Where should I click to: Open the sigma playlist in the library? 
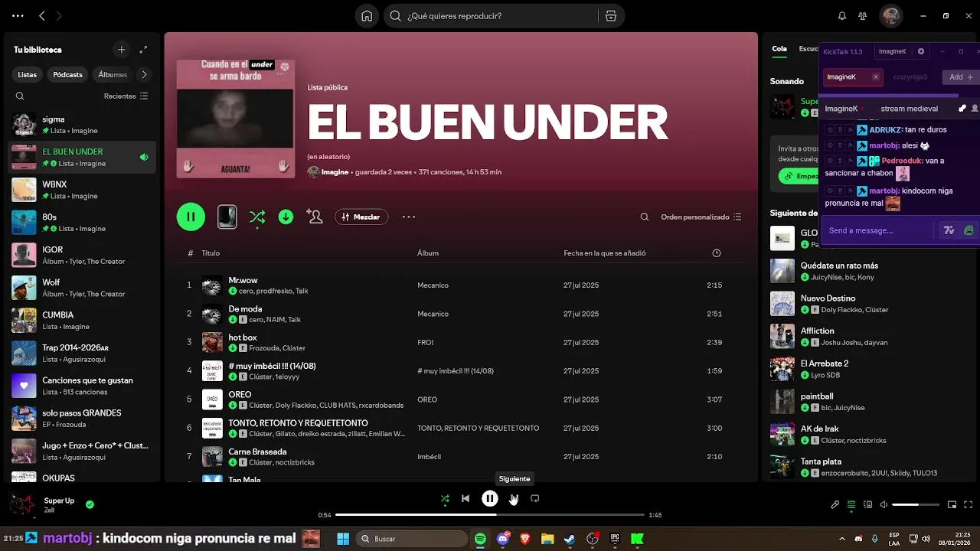point(83,125)
